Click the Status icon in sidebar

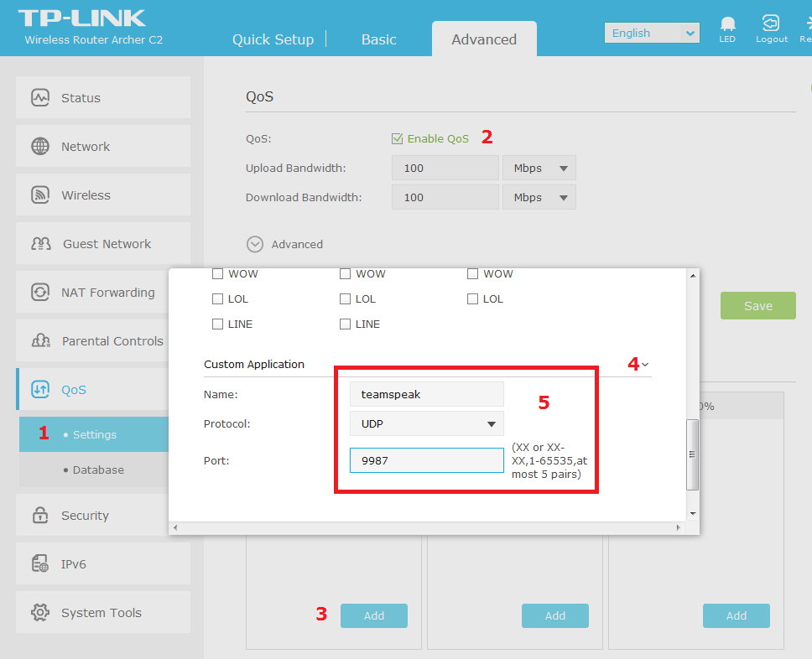click(x=40, y=98)
